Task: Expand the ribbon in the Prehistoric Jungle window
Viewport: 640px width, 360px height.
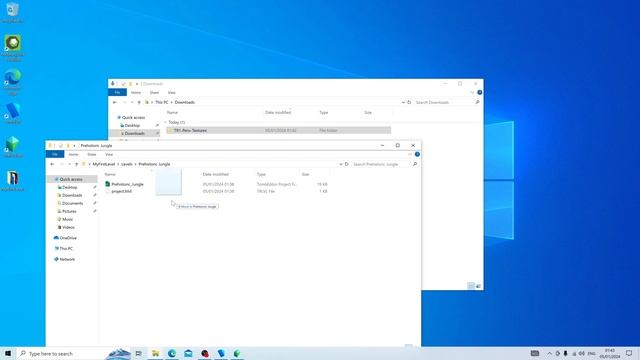Action: point(410,154)
